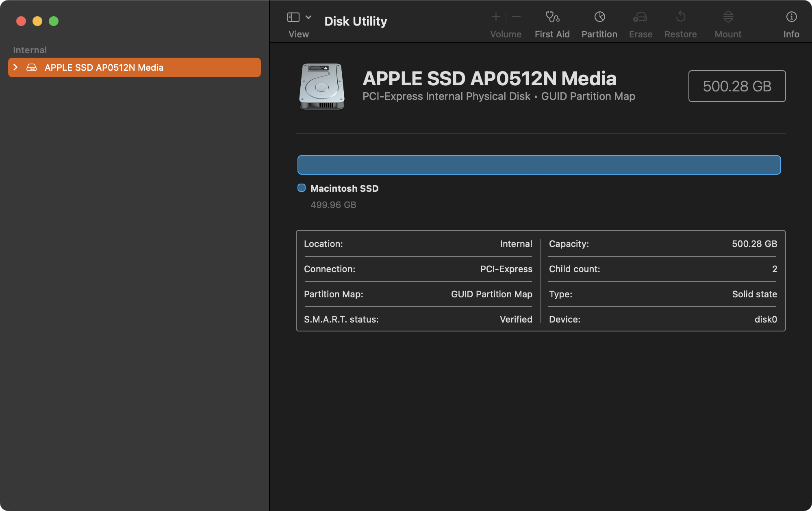Click the green full-screen window button
Image resolution: width=812 pixels, height=511 pixels.
click(54, 21)
